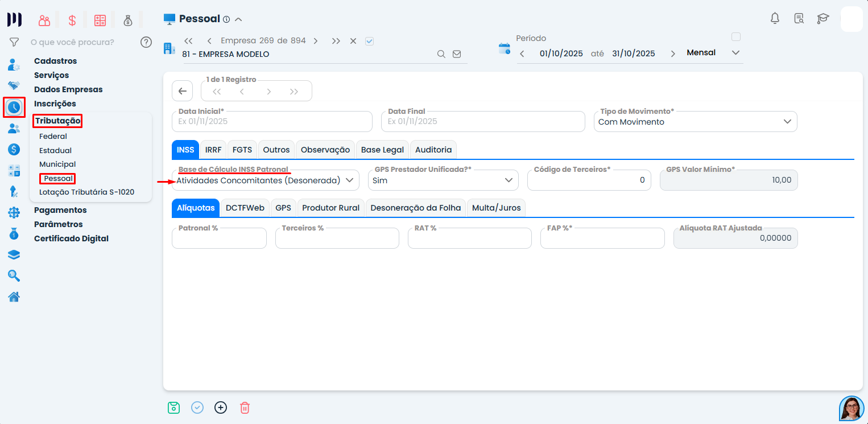868x424 pixels.
Task: Open Lotação Tributária S-1020 menu item
Action: tap(86, 192)
